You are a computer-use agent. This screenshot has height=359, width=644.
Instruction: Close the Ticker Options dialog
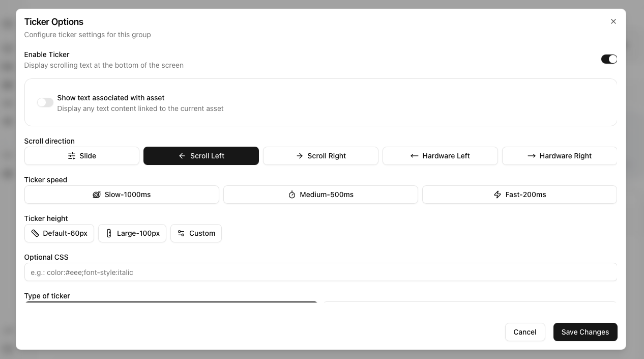613,21
